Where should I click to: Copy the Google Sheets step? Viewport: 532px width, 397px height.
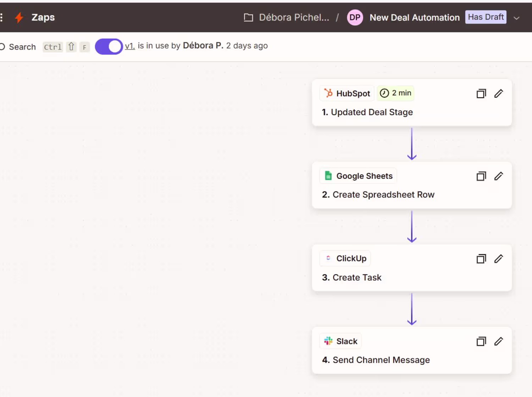pos(481,176)
